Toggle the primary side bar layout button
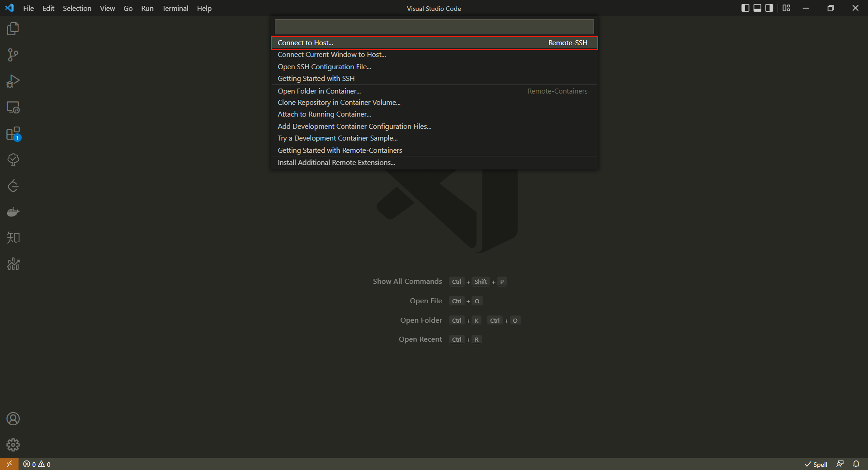The height and width of the screenshot is (470, 868). point(745,8)
